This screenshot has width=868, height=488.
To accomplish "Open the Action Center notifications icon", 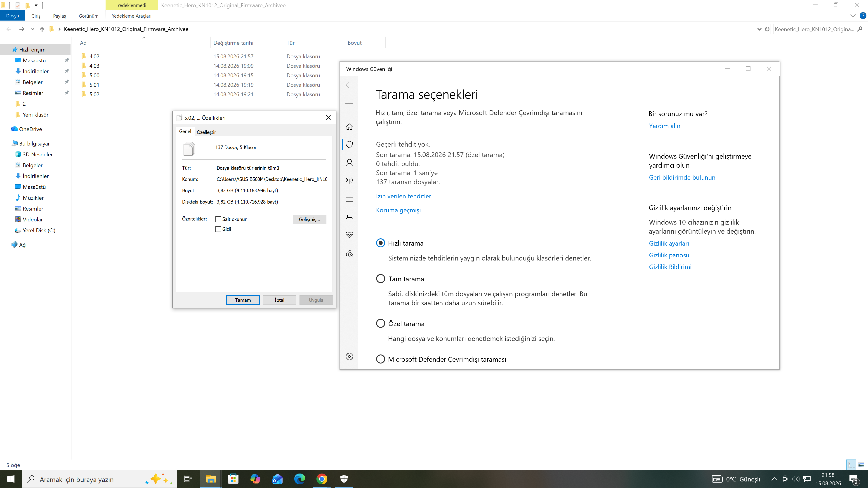I will pyautogui.click(x=854, y=479).
